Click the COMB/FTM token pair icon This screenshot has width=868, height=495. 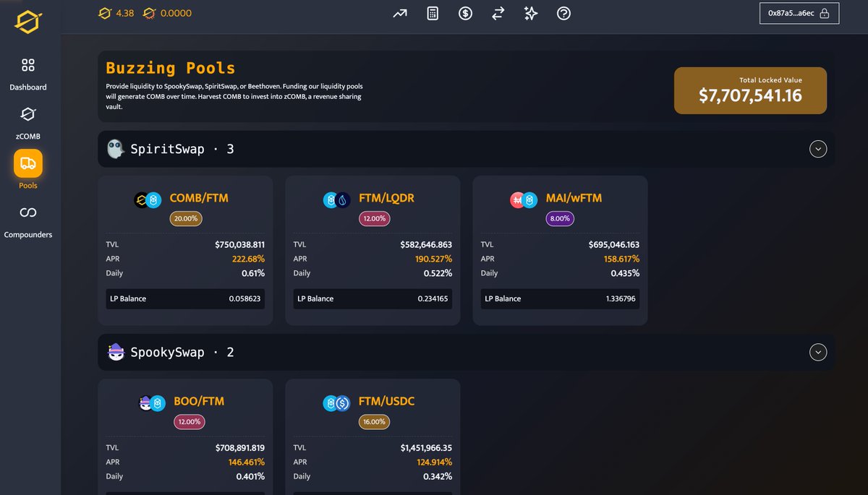point(148,200)
